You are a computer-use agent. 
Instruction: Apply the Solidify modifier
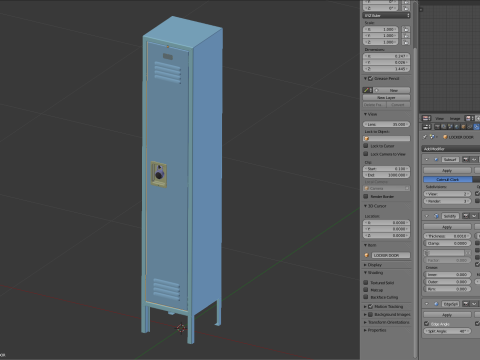click(447, 227)
